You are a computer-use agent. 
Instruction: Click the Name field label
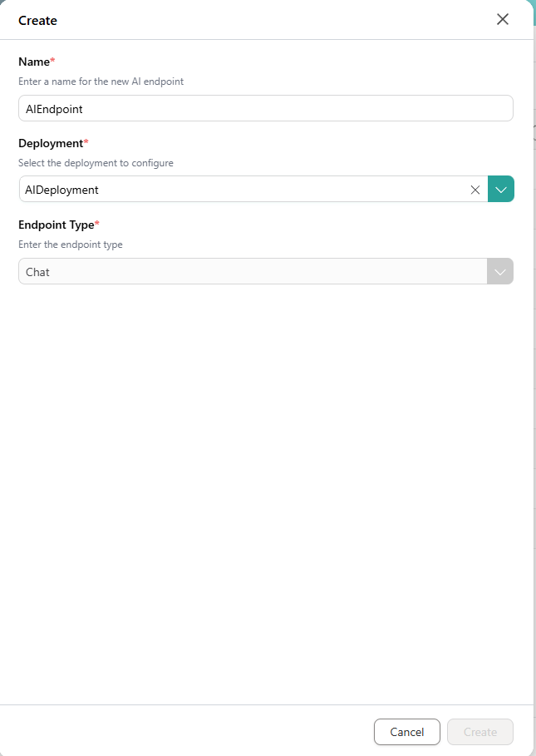[x=33, y=62]
